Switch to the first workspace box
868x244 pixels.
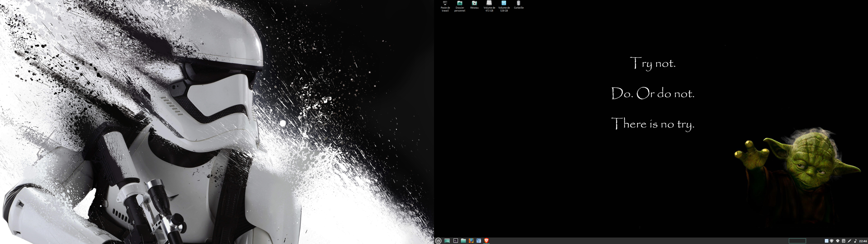coord(797,241)
